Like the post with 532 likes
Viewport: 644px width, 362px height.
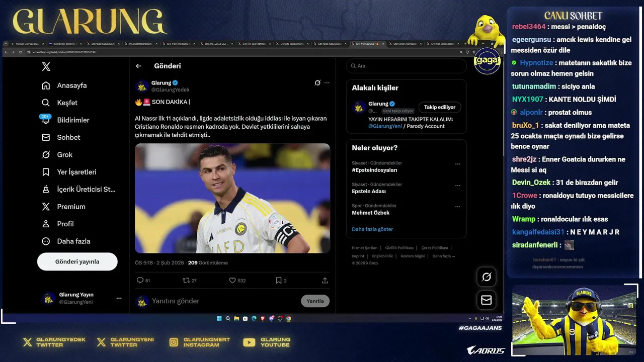pyautogui.click(x=237, y=281)
